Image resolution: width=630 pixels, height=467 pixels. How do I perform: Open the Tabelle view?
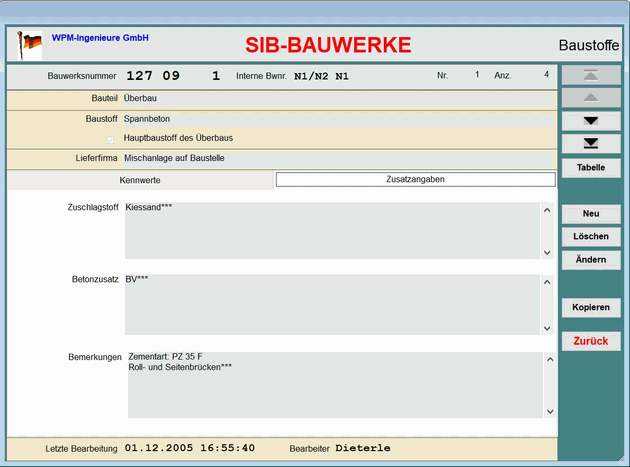pyautogui.click(x=591, y=168)
